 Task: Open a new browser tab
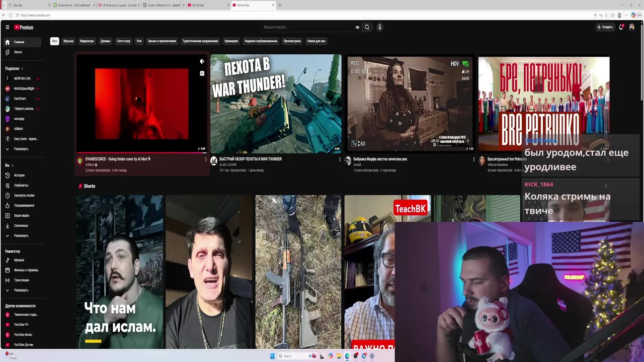pos(280,5)
